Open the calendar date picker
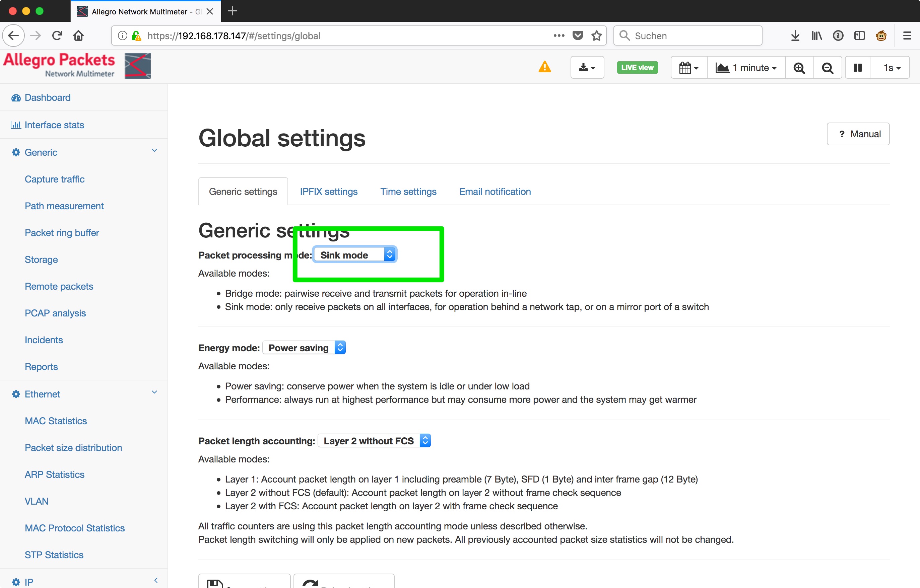920x588 pixels. click(688, 67)
